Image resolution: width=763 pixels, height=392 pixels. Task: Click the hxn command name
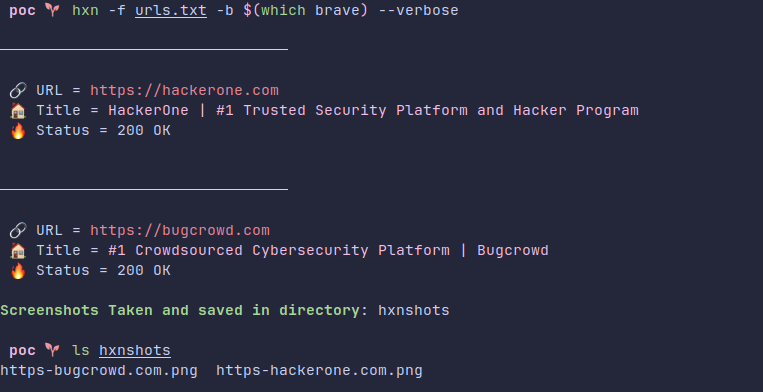pyautogui.click(x=85, y=10)
